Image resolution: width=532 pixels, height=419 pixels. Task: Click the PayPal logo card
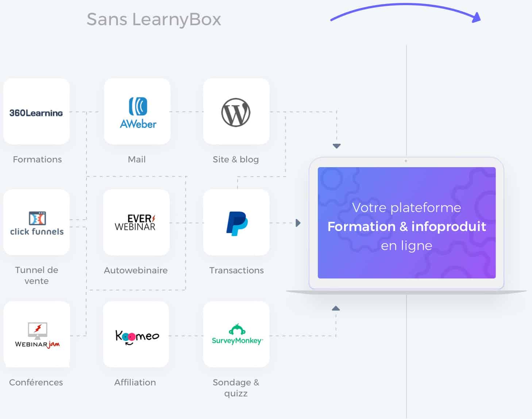(x=236, y=222)
